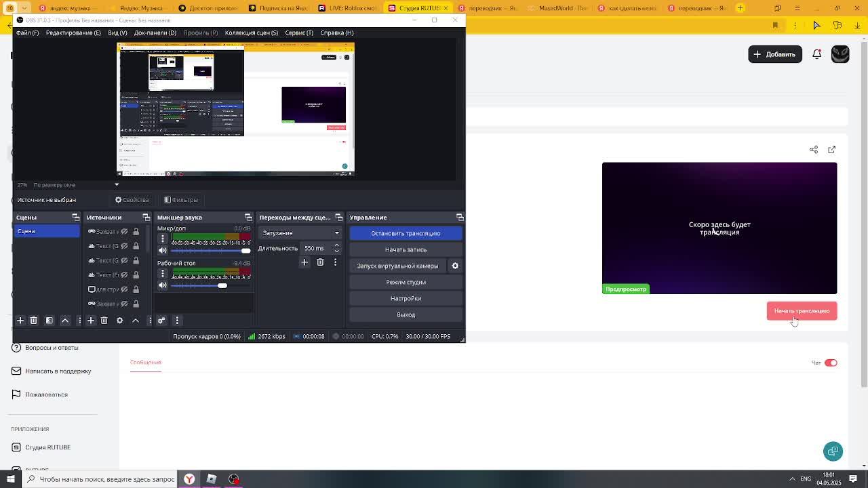Toggle lock on first Захват source
Viewport: 868px width, 488px height.
pyautogui.click(x=136, y=232)
